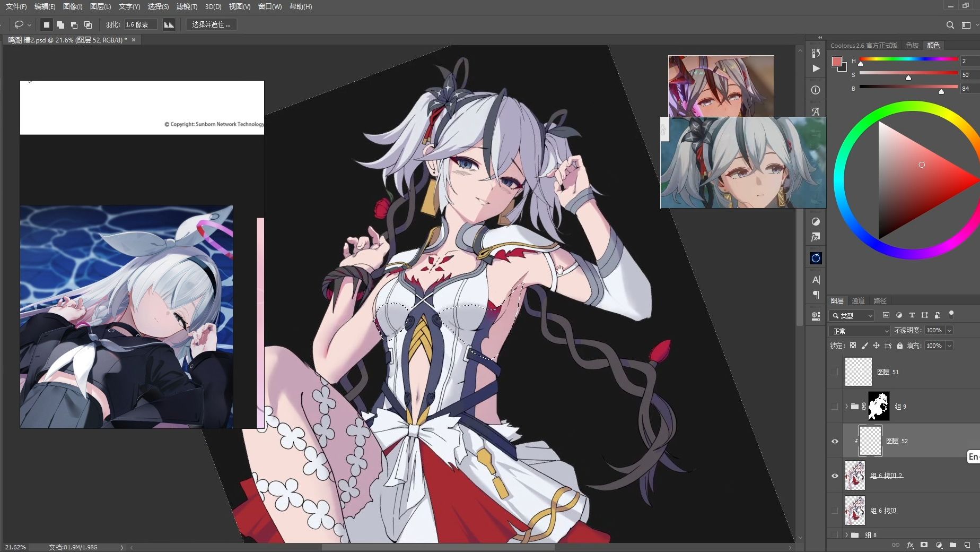Open the 不透明度 opacity dropdown arrow
This screenshot has height=552, width=980.
[x=949, y=331]
